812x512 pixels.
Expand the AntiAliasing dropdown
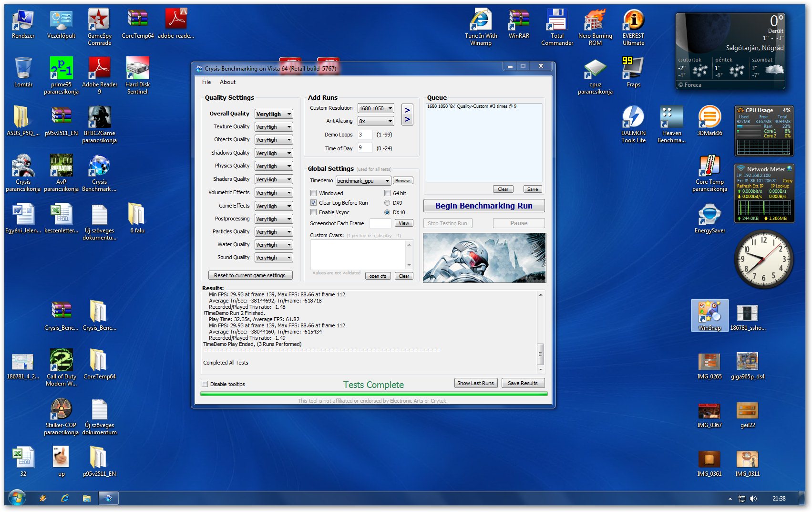[376, 121]
